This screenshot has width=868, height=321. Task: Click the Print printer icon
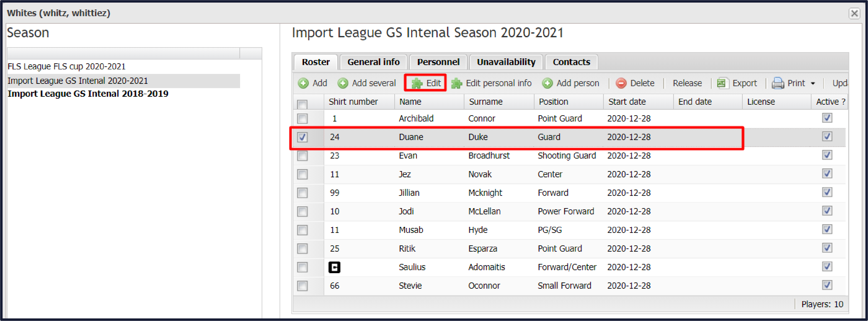(x=778, y=83)
